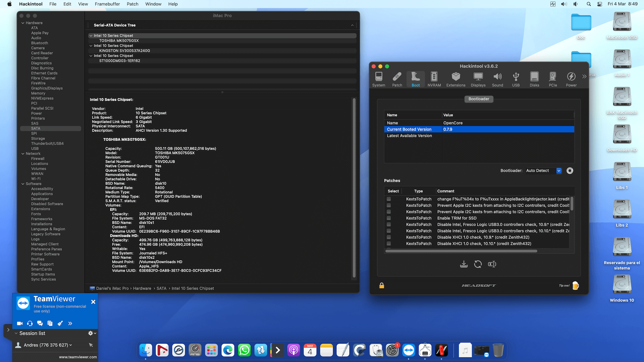This screenshot has width=644, height=362.
Task: Open Podcasts from the Dock
Action: [293, 351]
